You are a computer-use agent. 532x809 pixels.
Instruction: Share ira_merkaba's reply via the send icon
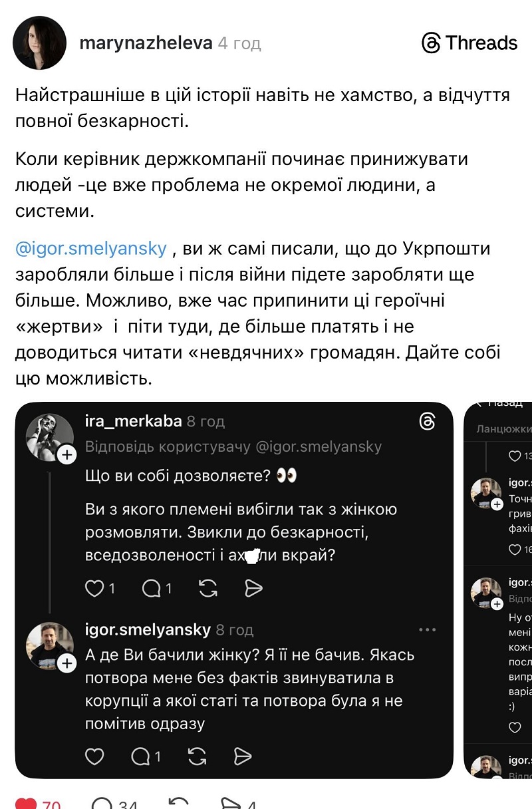(254, 588)
